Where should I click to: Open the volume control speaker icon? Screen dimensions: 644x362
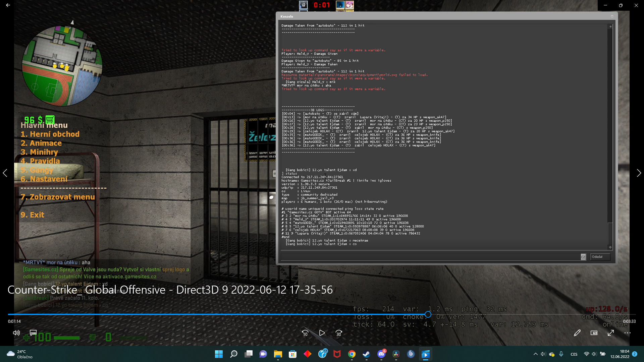tap(16, 333)
